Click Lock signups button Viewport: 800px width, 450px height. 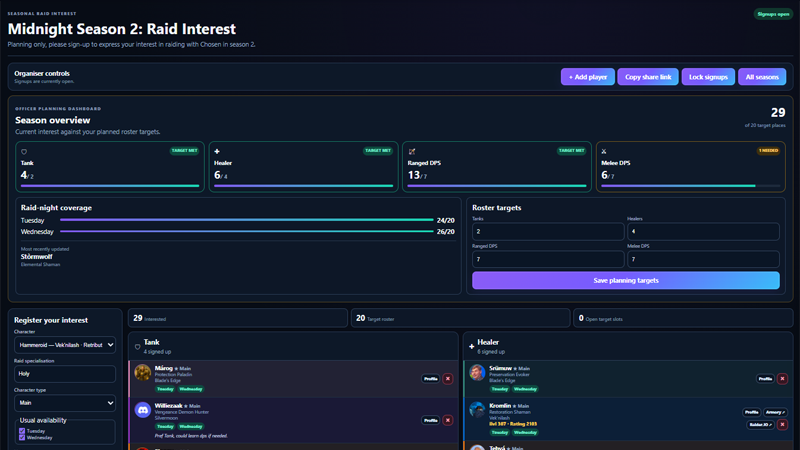pos(708,77)
